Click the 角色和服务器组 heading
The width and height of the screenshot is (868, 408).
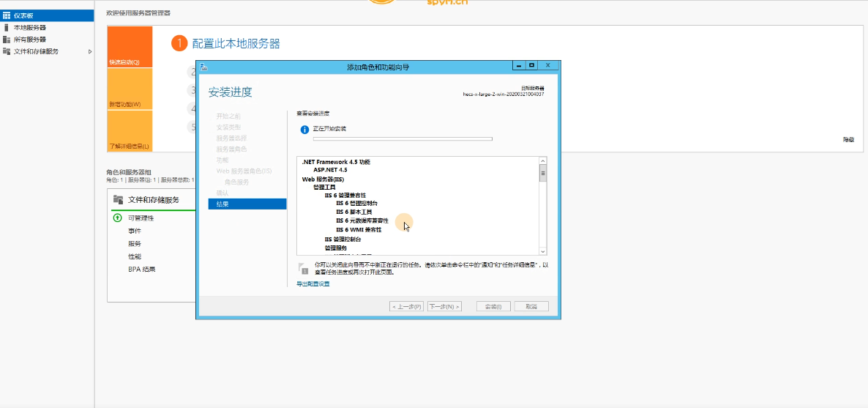128,172
